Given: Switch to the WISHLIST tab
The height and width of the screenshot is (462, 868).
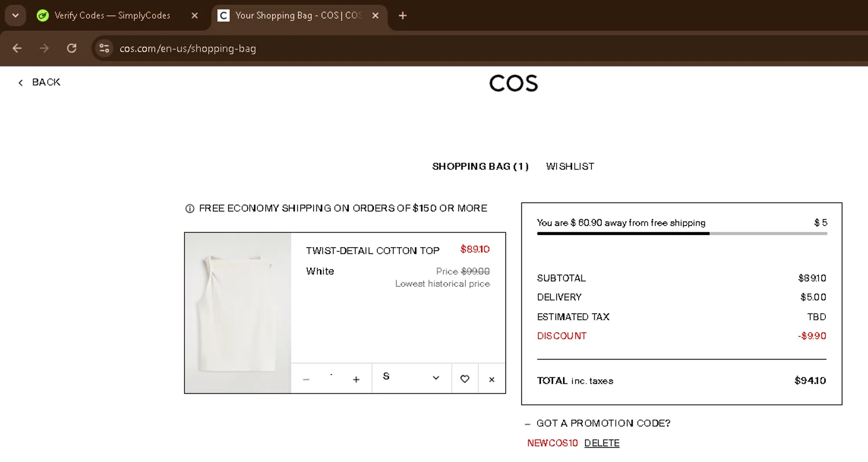Looking at the screenshot, I should 570,166.
